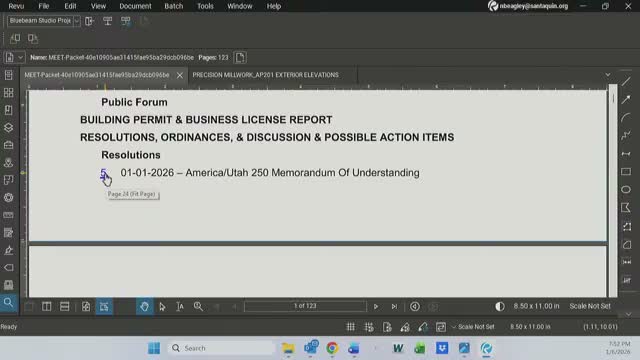
Task: Open the Thumbnails panel in left sidebar
Action: (8, 93)
